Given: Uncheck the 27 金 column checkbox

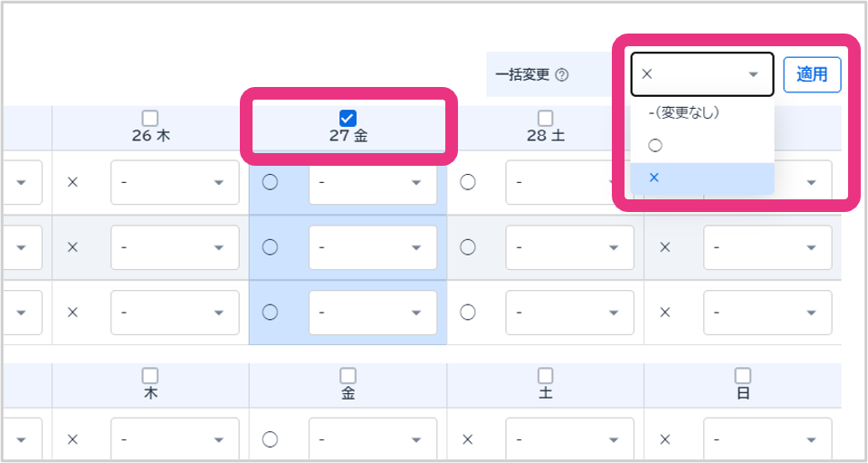Looking at the screenshot, I should 348,118.
